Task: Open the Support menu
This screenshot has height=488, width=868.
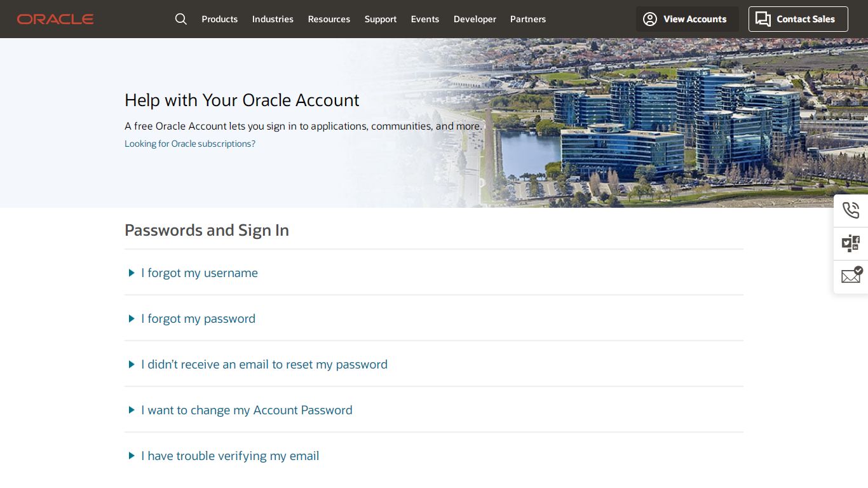Action: (x=381, y=19)
